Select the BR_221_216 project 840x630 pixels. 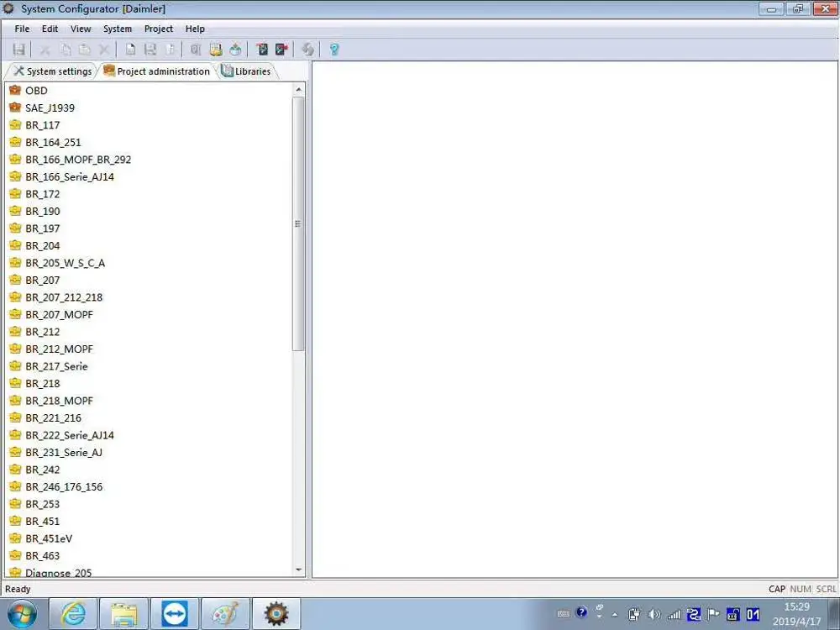click(x=54, y=417)
